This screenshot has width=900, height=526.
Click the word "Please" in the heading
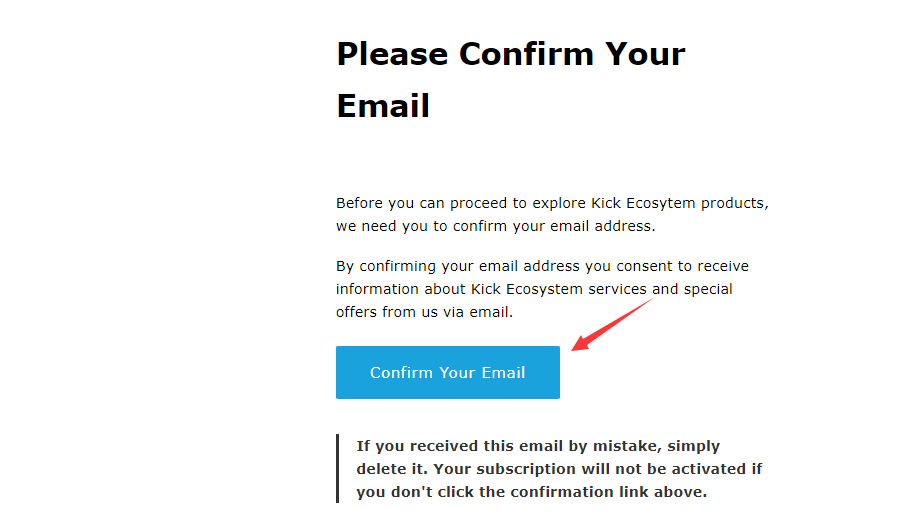point(390,53)
